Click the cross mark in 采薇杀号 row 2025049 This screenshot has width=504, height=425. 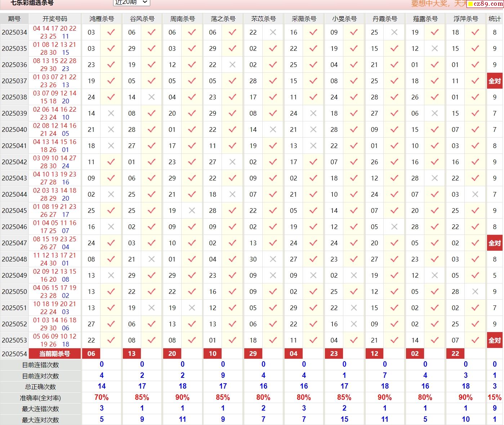[313, 276]
